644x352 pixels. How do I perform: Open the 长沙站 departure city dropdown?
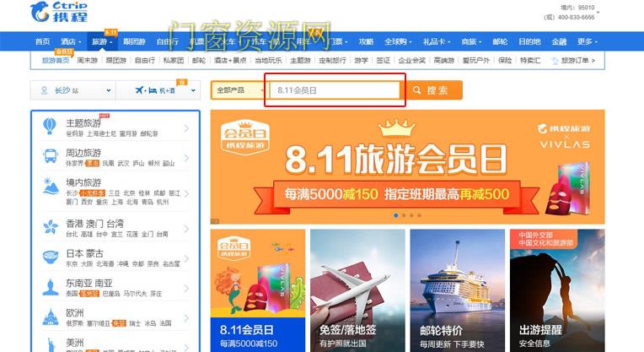click(73, 90)
